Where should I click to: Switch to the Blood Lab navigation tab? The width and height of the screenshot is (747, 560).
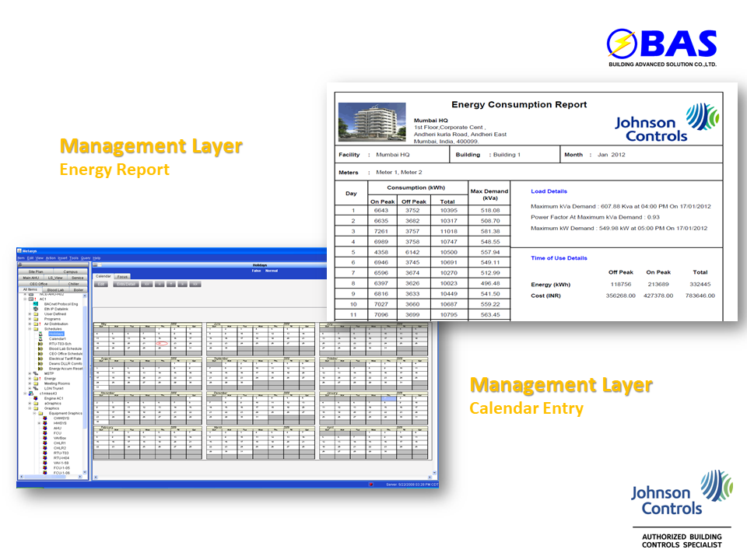[x=56, y=289]
